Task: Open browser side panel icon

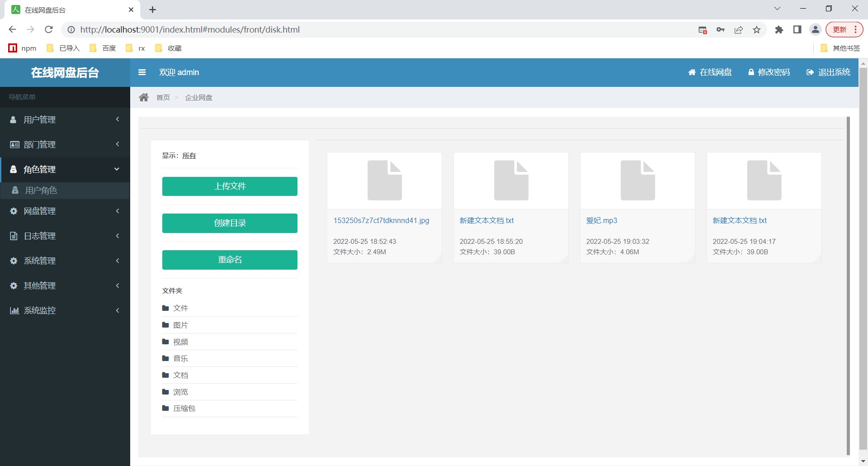Action: point(797,30)
